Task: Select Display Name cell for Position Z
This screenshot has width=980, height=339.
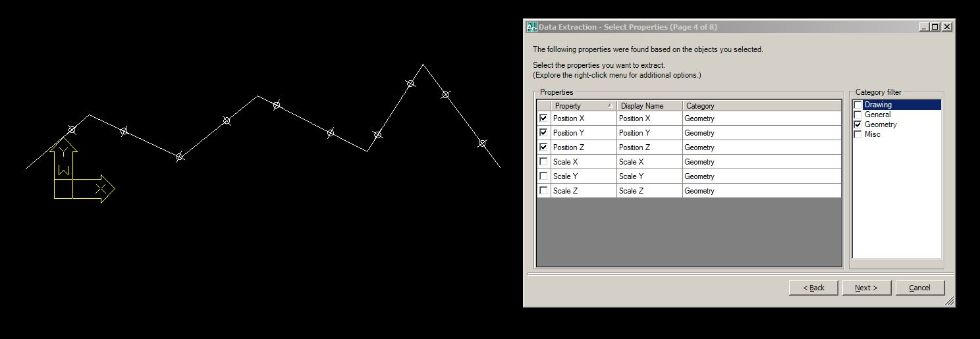Action: click(x=649, y=147)
